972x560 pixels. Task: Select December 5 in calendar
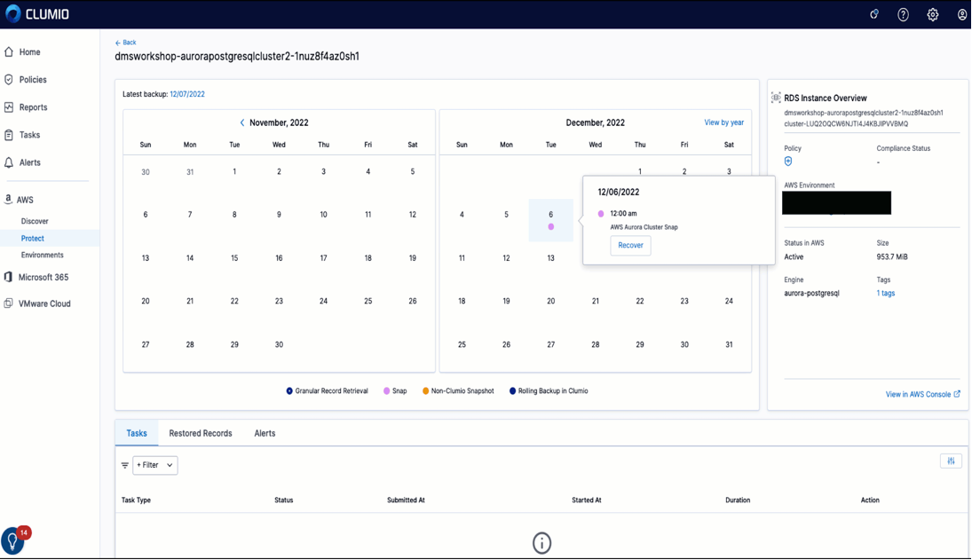506,215
